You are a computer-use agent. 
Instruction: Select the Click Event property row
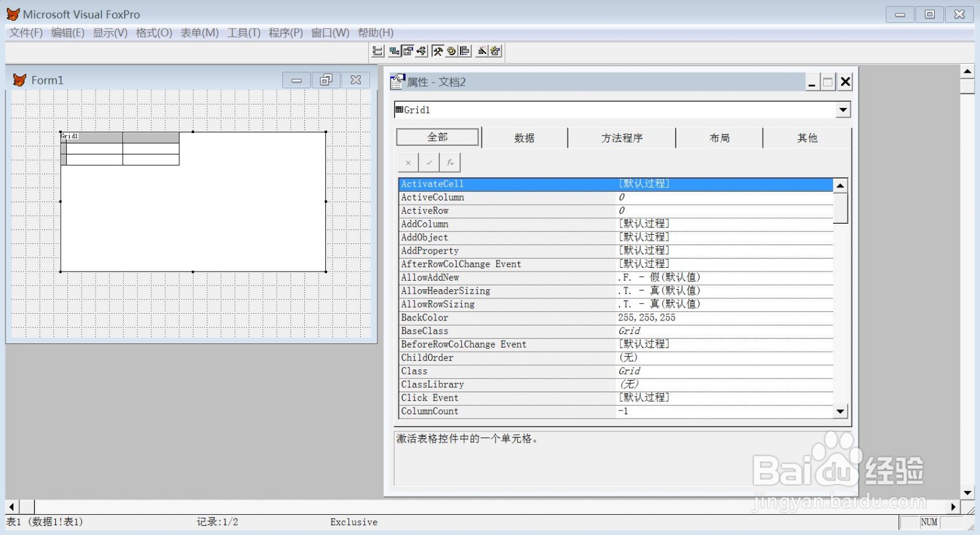tap(616, 398)
